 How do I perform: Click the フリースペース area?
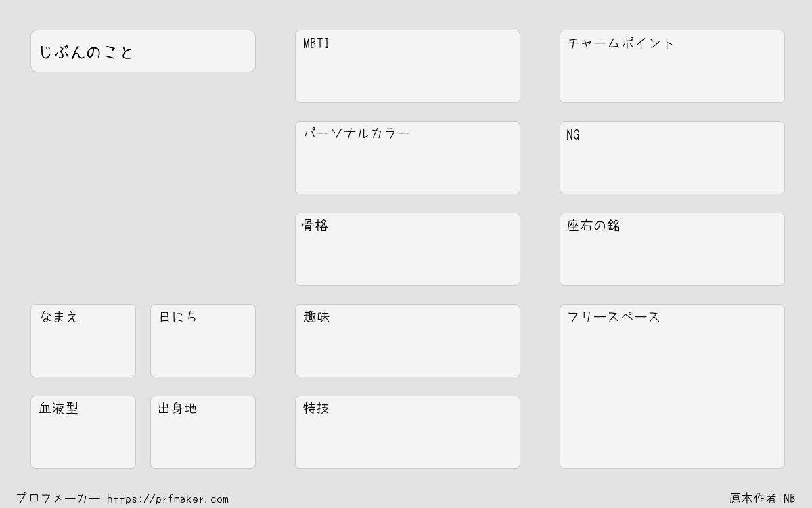click(x=672, y=386)
